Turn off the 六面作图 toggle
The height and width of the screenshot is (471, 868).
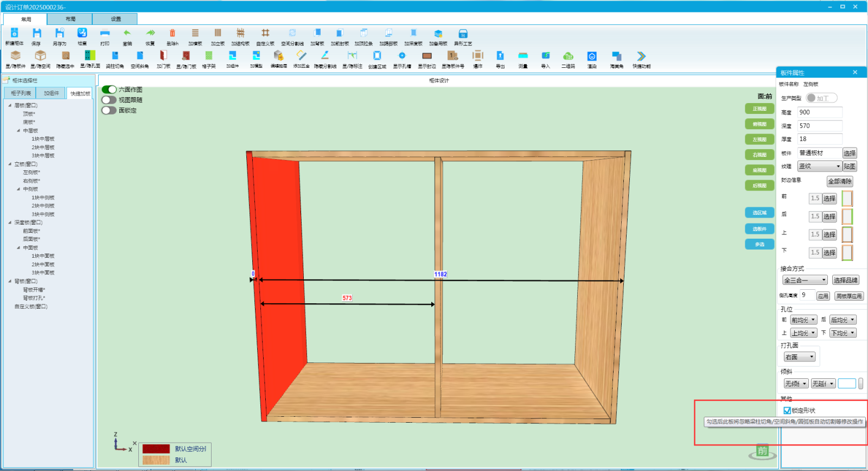(x=109, y=90)
